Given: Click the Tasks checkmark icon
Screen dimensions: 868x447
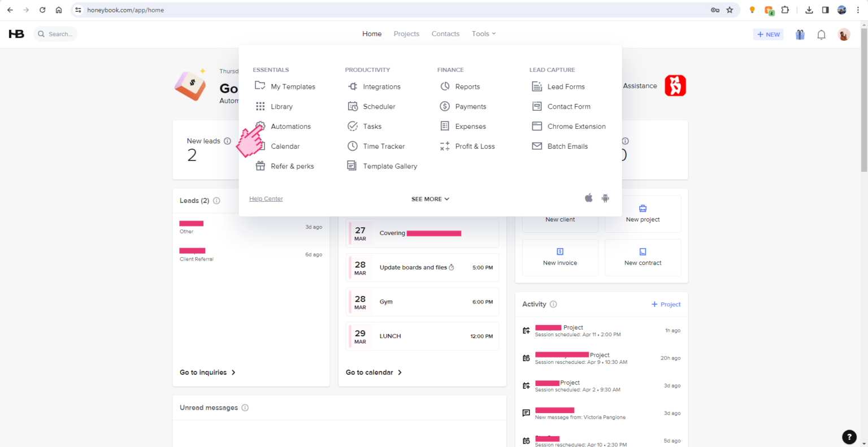Looking at the screenshot, I should click(x=353, y=126).
